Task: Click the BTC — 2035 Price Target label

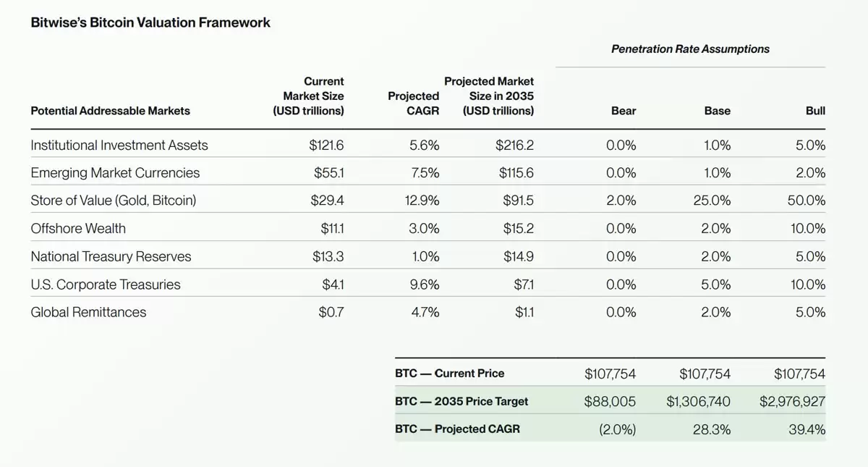Action: [x=461, y=401]
